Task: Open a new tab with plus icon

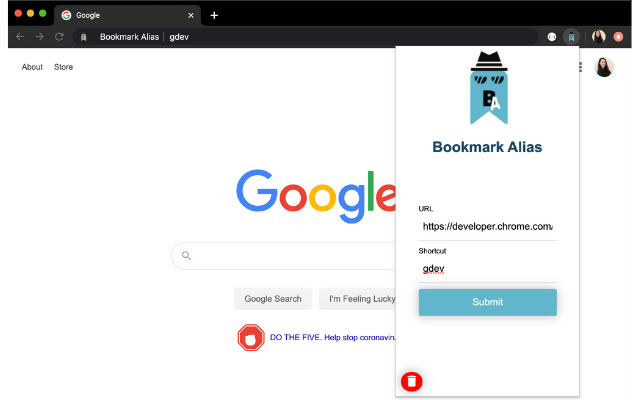Action: (214, 16)
